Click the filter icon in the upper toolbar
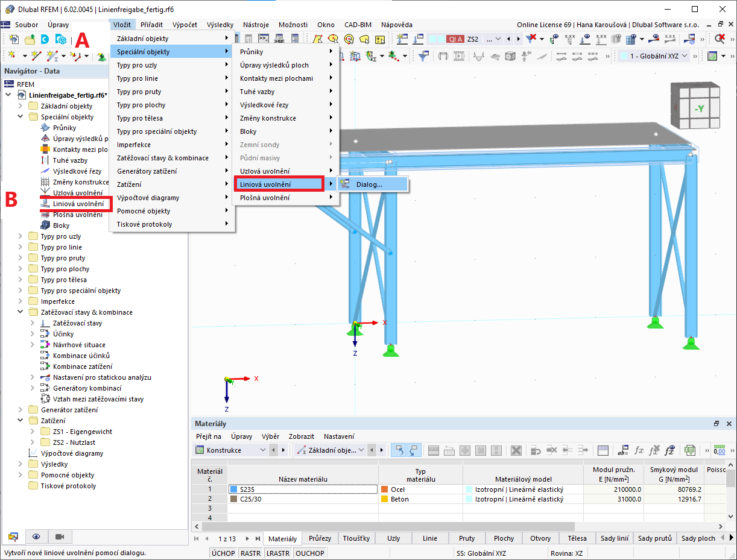This screenshot has width=737, height=560. pos(531,37)
